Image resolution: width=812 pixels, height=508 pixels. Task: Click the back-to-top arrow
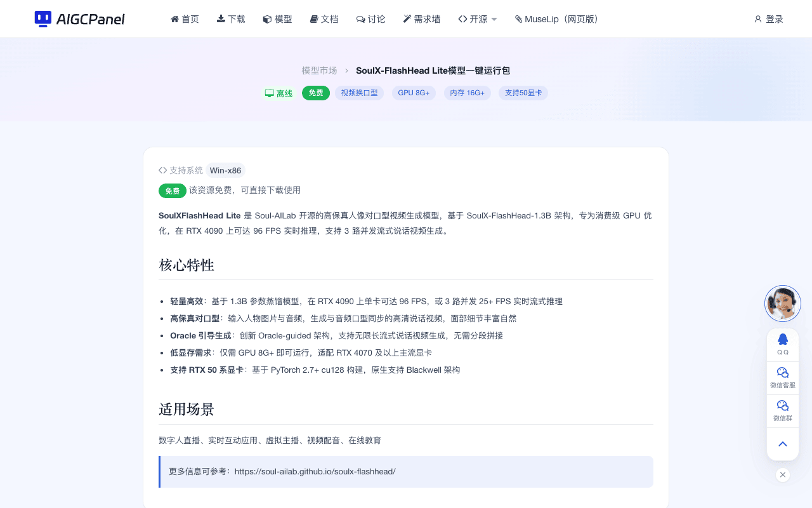[783, 444]
